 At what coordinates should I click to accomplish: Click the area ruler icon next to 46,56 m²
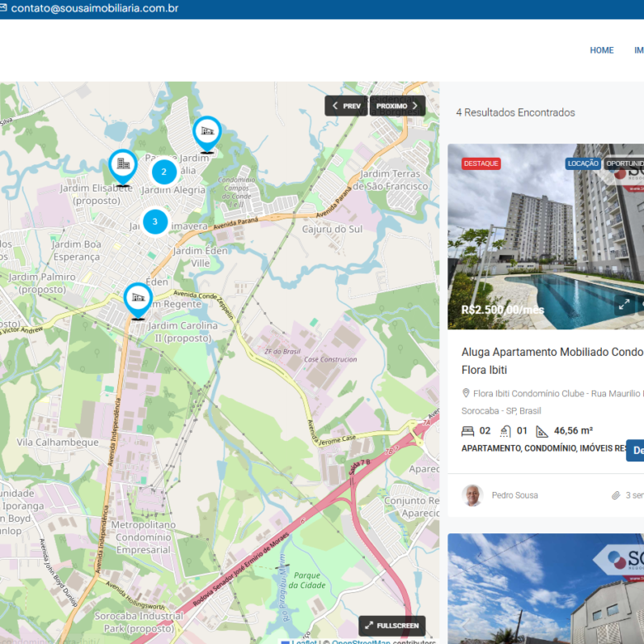click(x=542, y=431)
